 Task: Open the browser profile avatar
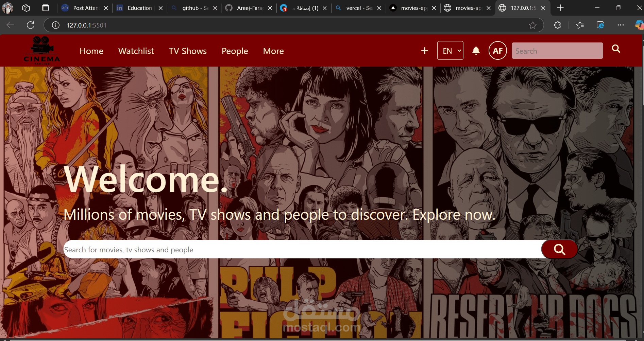pos(7,8)
